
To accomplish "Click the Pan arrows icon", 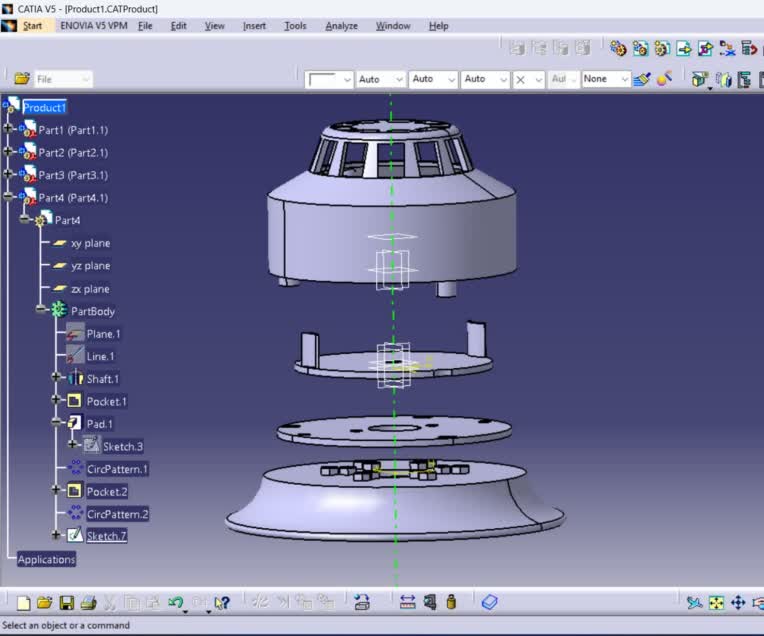I will click(x=738, y=603).
